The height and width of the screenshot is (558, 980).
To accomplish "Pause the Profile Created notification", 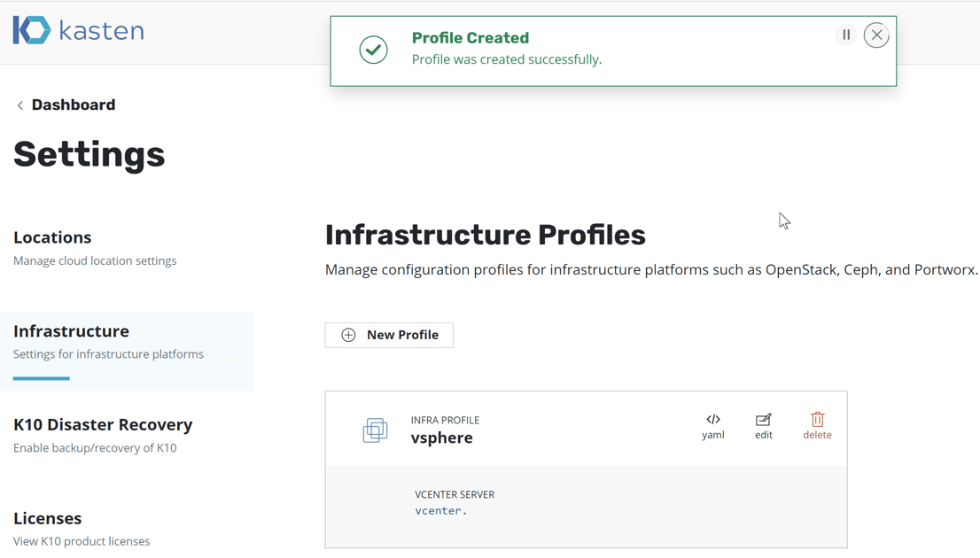I will [846, 35].
